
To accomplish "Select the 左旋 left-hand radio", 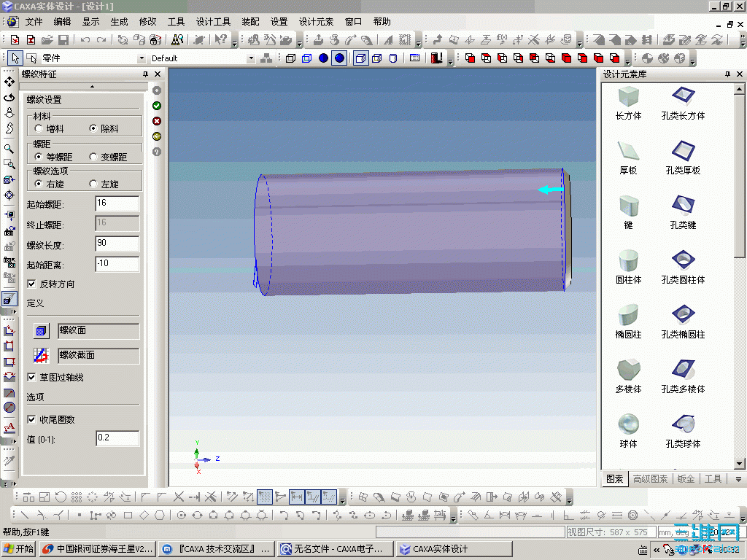I will pyautogui.click(x=93, y=184).
